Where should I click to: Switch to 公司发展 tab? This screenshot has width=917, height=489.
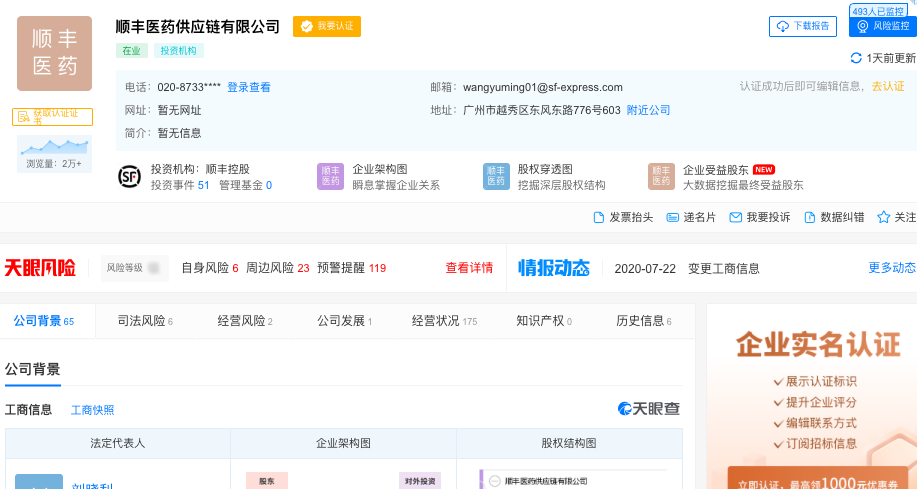tap(344, 321)
